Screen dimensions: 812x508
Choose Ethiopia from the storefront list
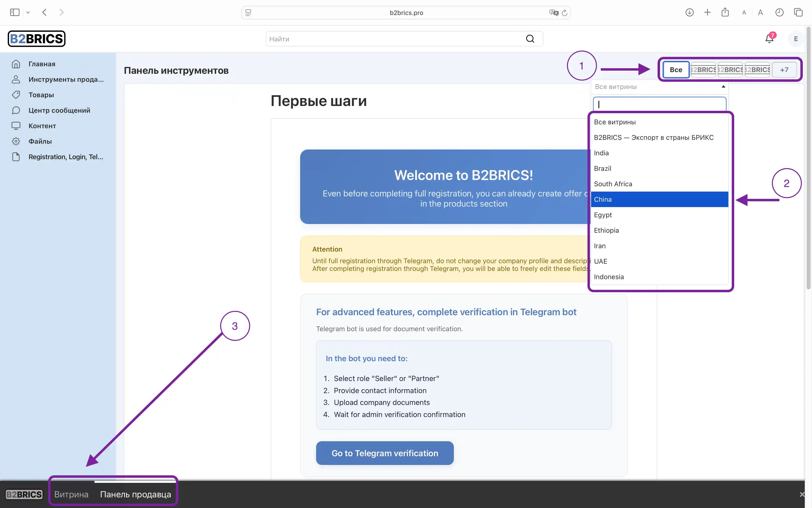point(659,230)
